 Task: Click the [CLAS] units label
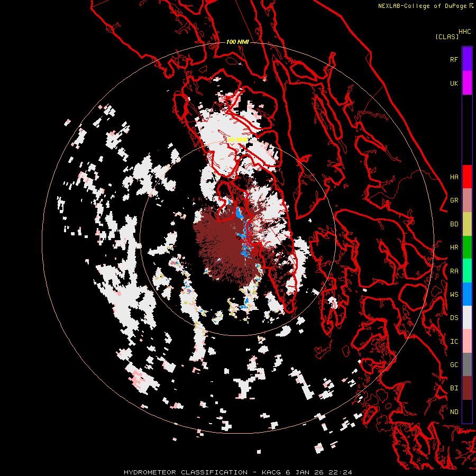[x=447, y=36]
